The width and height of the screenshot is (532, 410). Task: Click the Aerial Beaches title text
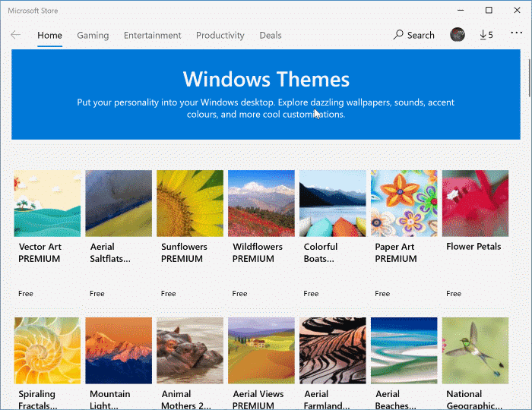coord(396,399)
